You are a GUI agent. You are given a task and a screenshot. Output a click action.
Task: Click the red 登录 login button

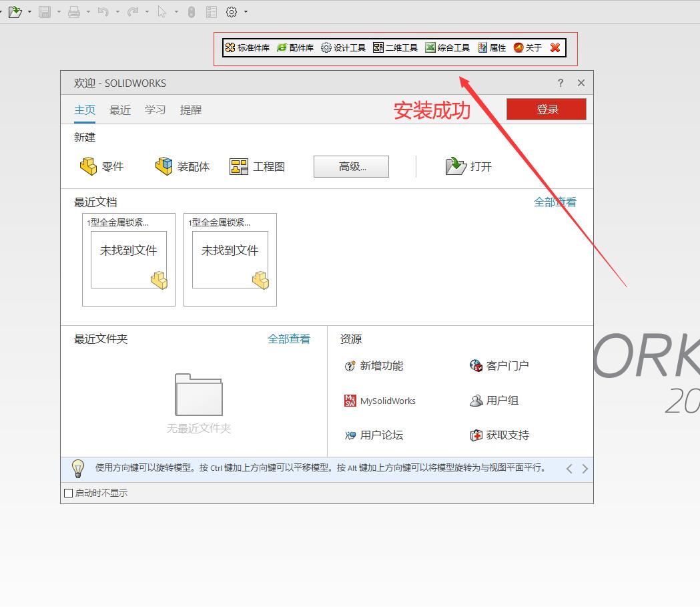pos(547,110)
